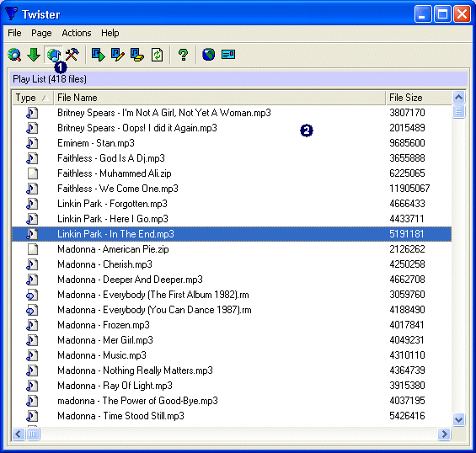Click the search globe magnifier toolbar icon
The height and width of the screenshot is (453, 476).
14,55
